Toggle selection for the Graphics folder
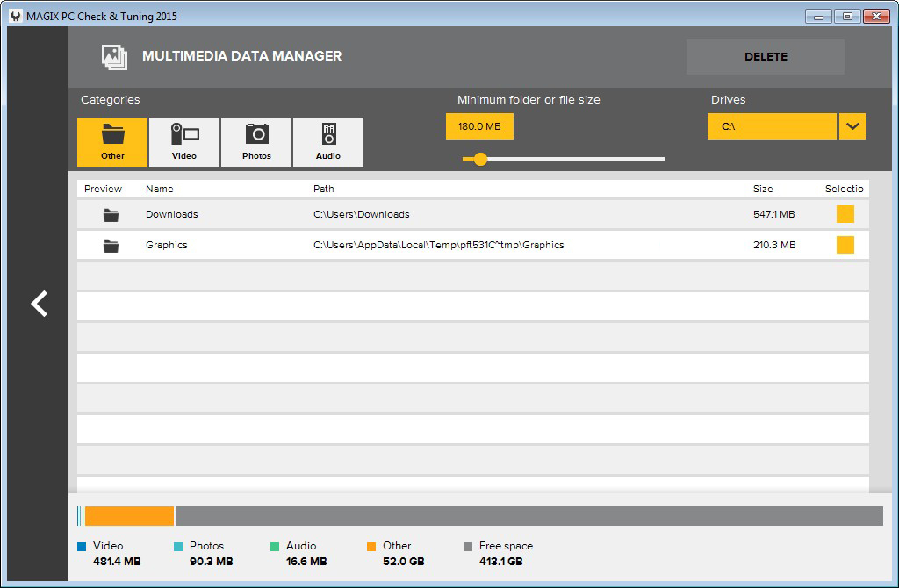This screenshot has width=899, height=588. coord(845,245)
